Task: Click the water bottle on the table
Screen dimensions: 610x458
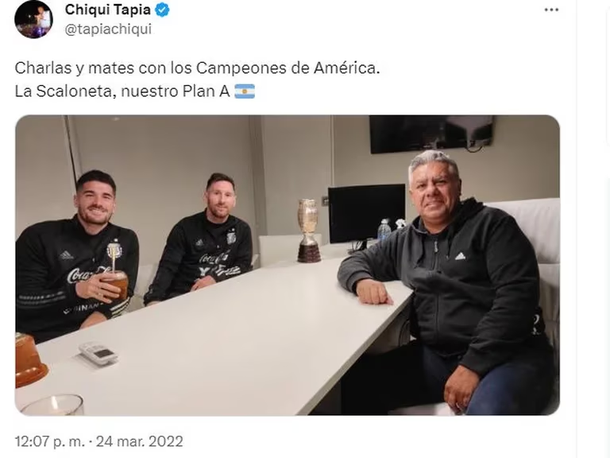Action: (384, 230)
